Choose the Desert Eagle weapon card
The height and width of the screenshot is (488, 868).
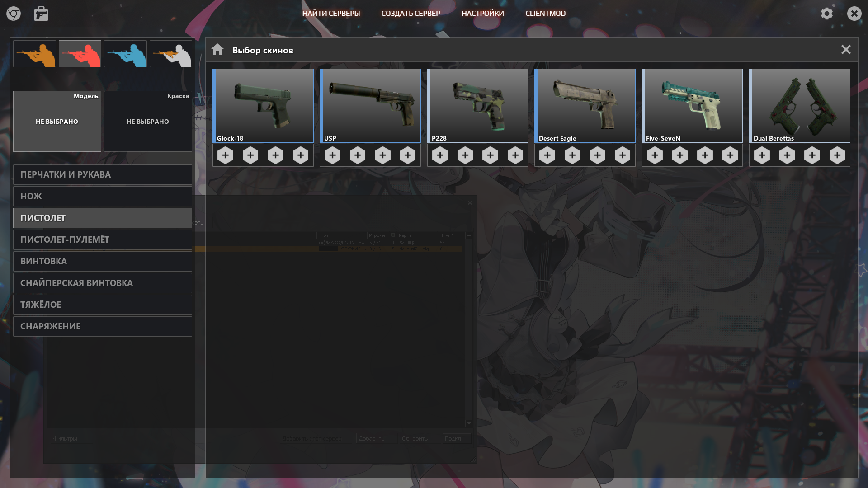585,106
